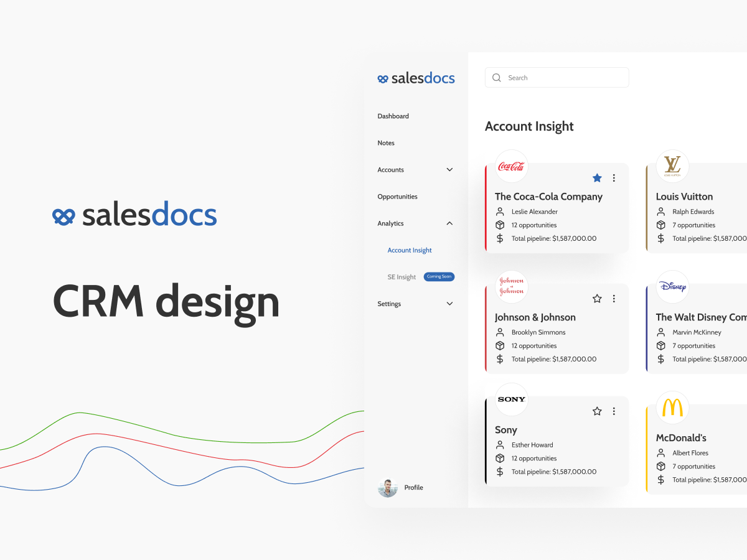
Task: Select the Account Insight submenu item
Action: tap(410, 250)
